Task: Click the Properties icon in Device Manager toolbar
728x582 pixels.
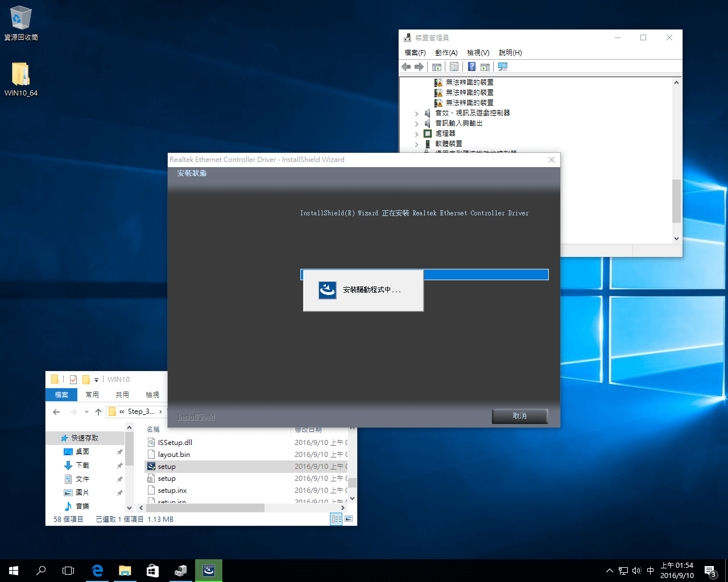Action: pyautogui.click(x=454, y=67)
